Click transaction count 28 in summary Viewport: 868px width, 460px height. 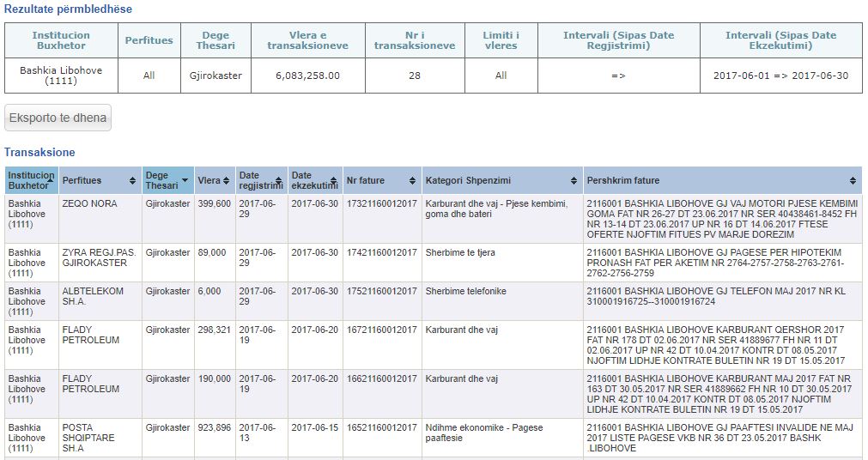tap(415, 76)
